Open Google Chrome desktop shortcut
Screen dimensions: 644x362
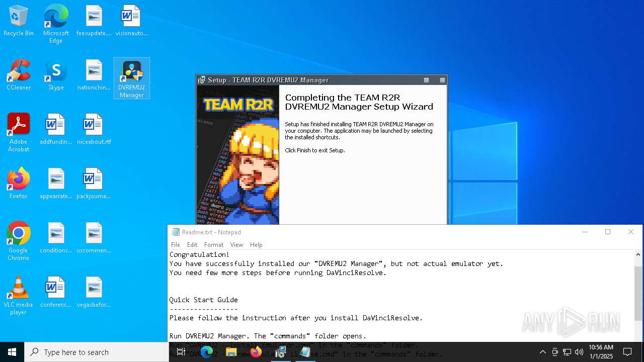(x=19, y=241)
